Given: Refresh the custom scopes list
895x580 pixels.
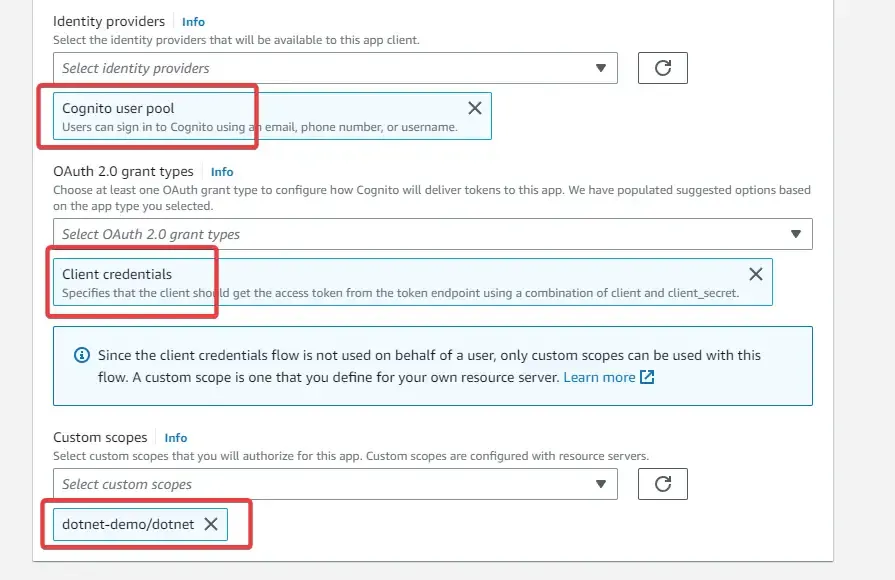Looking at the screenshot, I should pos(663,483).
